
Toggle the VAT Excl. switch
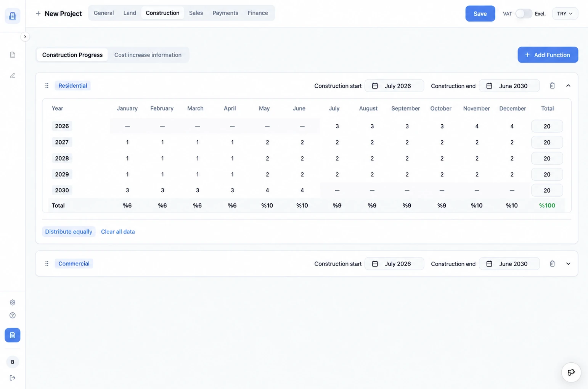(x=524, y=14)
